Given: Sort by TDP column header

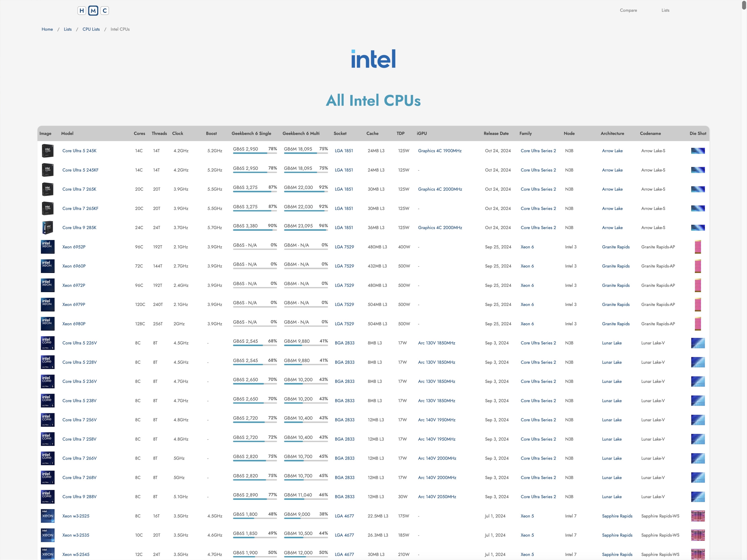Looking at the screenshot, I should (x=400, y=133).
